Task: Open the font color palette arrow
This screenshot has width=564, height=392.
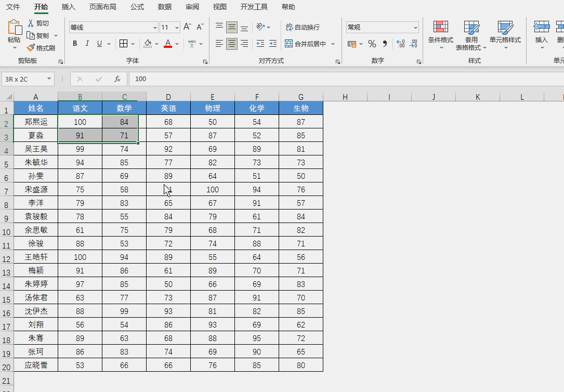Action: 177,44
